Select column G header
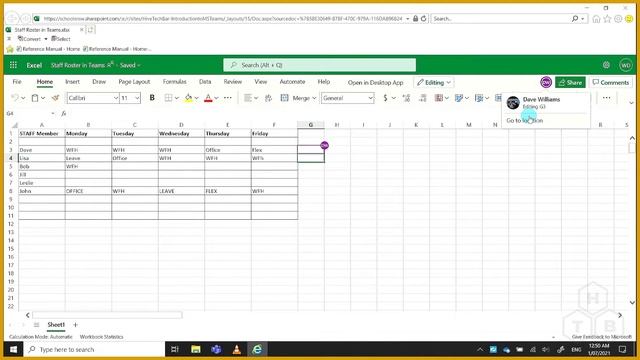 (311, 124)
